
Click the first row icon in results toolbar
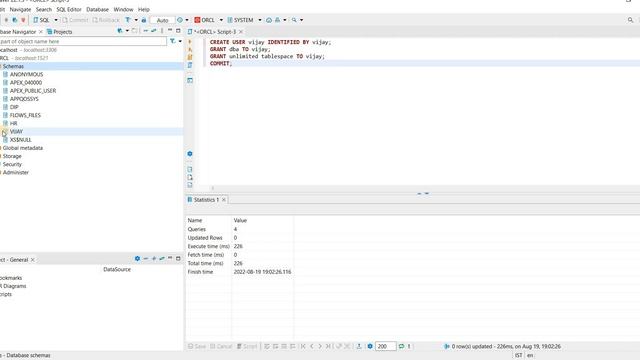tap(303, 346)
